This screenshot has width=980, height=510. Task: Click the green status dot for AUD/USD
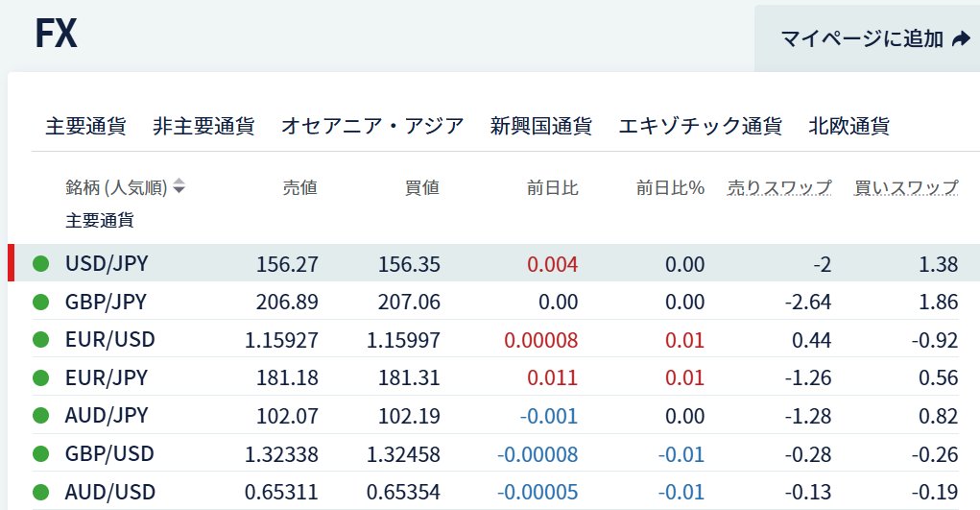pyautogui.click(x=40, y=492)
